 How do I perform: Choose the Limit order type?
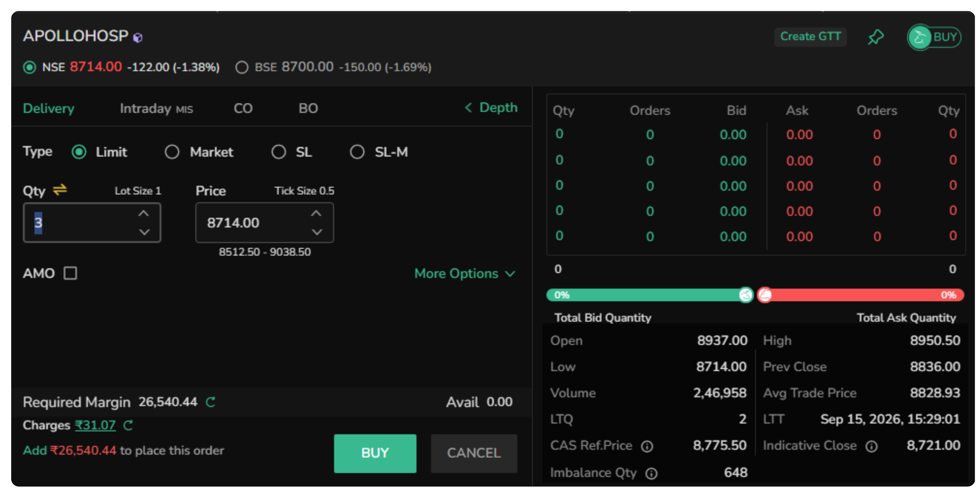click(79, 152)
